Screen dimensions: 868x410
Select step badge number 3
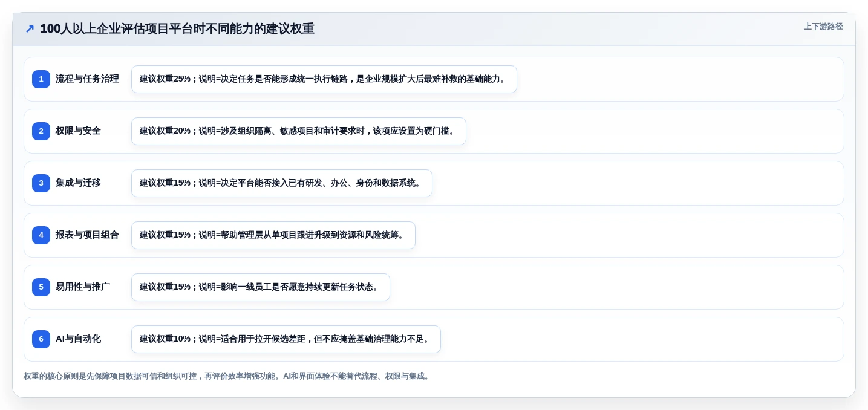41,183
